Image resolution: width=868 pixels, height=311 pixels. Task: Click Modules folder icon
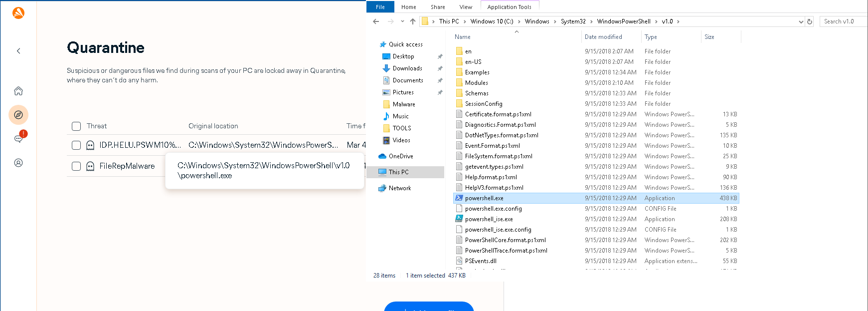click(x=459, y=83)
